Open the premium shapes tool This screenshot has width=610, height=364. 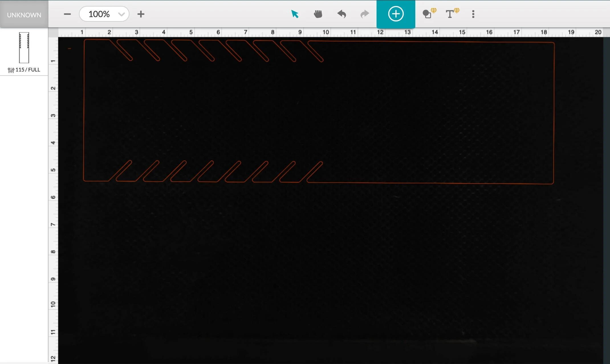(x=428, y=14)
